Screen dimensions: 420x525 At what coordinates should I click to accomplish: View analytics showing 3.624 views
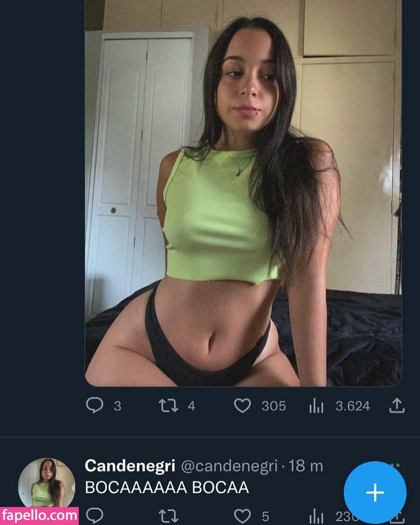pyautogui.click(x=316, y=405)
